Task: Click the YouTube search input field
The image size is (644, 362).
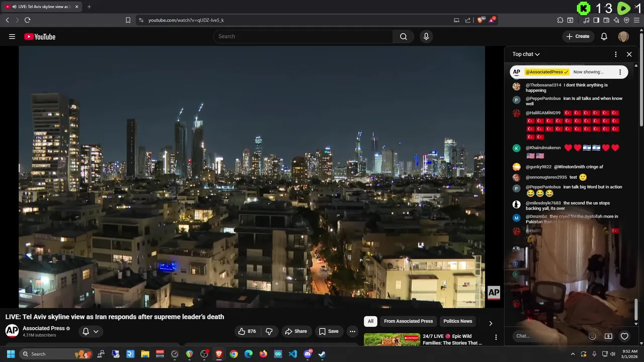Action: [x=303, y=36]
